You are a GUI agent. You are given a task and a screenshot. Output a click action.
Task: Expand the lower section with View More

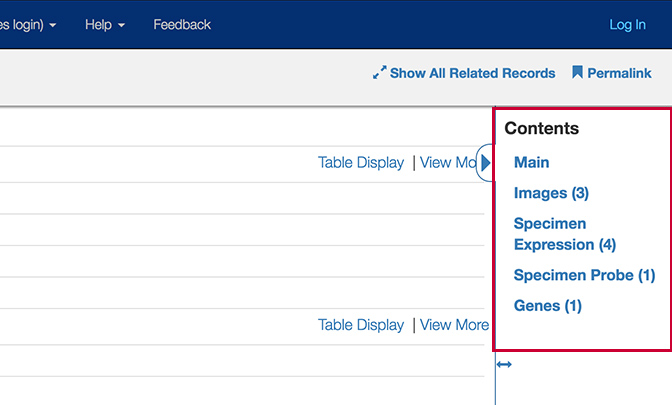[x=454, y=325]
